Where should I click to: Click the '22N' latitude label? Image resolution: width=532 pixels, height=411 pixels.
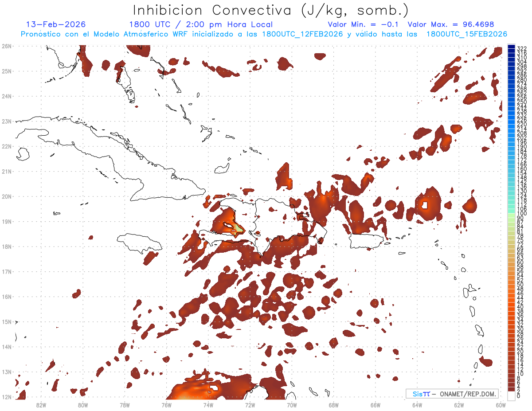pyautogui.click(x=6, y=146)
